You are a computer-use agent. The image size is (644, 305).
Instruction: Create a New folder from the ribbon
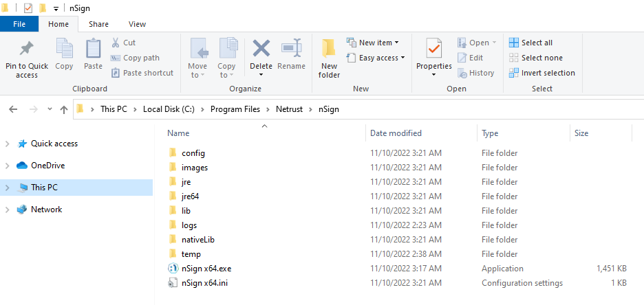(x=329, y=58)
